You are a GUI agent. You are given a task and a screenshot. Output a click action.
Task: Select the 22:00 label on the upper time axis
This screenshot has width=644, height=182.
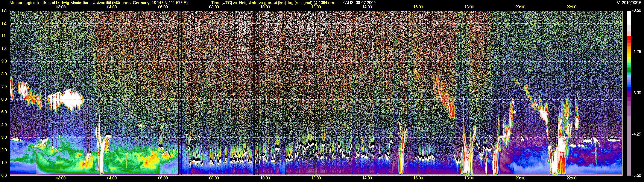[x=571, y=7]
